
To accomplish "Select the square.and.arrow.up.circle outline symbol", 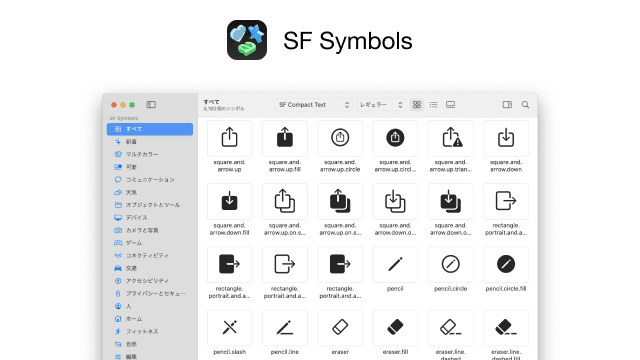I will (x=340, y=138).
